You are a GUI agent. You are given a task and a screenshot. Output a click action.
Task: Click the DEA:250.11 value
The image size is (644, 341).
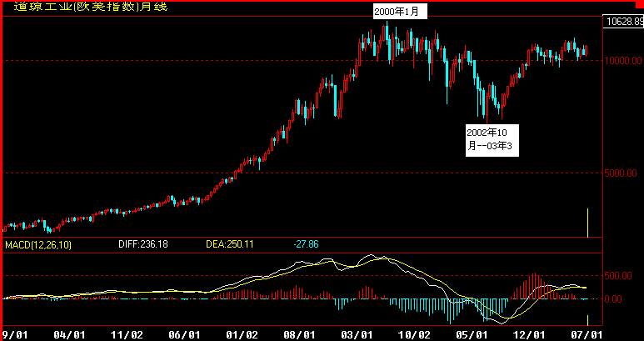(x=230, y=245)
